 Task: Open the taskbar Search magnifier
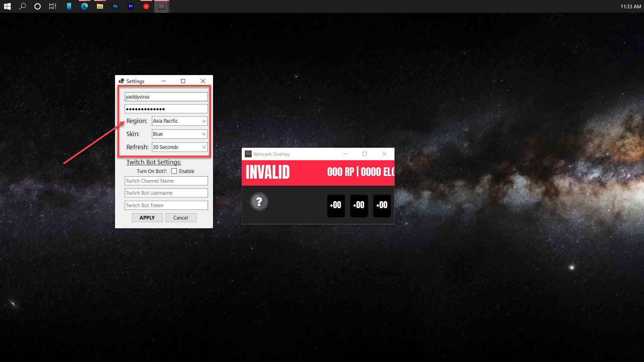[x=22, y=6]
